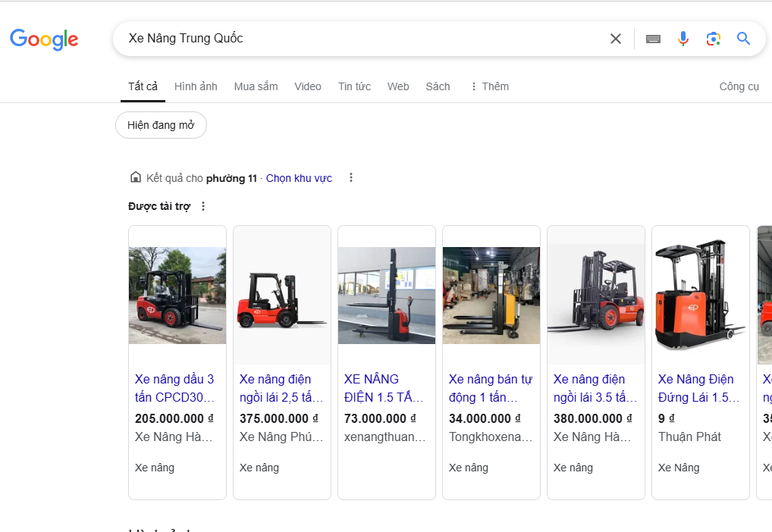The width and height of the screenshot is (772, 532).
Task: Switch to the Mua sắm tab
Action: (x=256, y=86)
